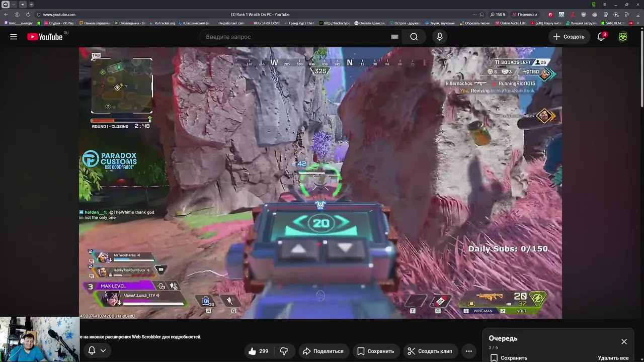Open RuTracker.org bookmark
Screen dimensions: 644x362
pyautogui.click(x=162, y=23)
